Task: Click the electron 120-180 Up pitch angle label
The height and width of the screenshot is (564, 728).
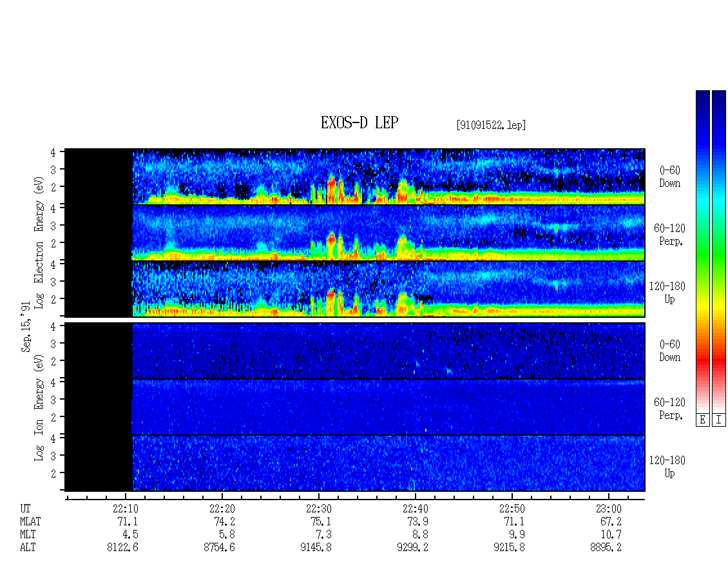Action: coord(667,293)
